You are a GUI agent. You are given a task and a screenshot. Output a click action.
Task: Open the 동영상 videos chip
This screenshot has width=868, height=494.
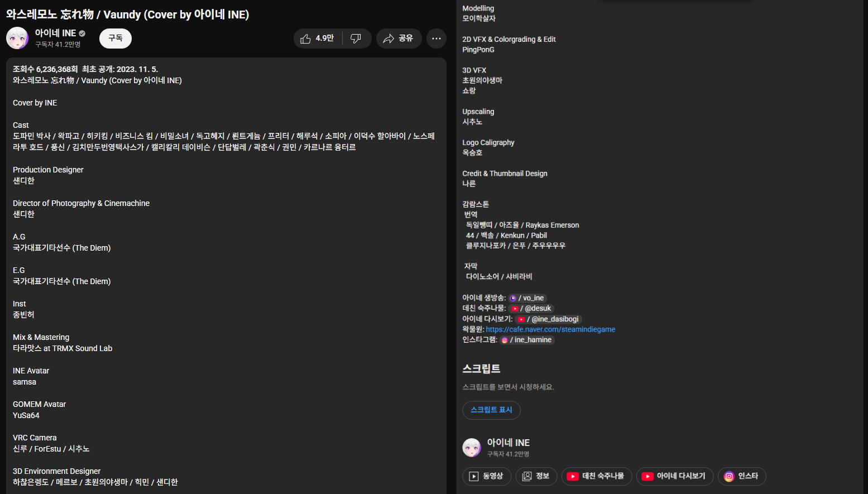487,476
